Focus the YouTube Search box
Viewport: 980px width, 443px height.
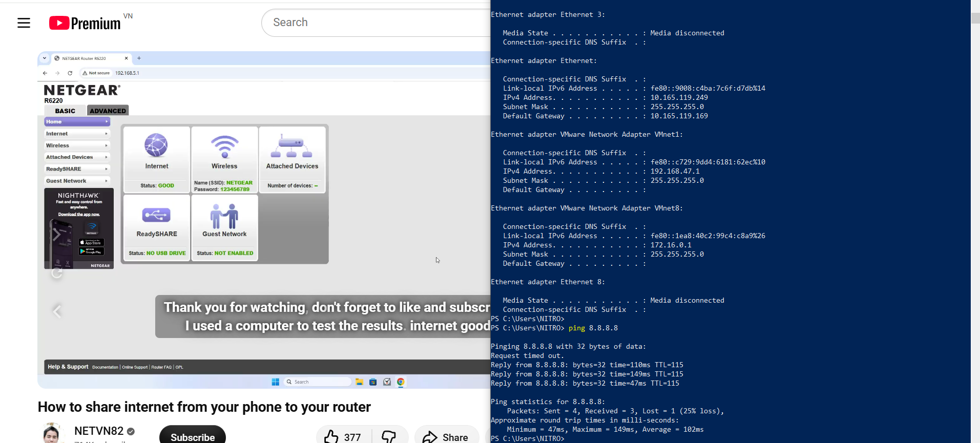tap(377, 23)
